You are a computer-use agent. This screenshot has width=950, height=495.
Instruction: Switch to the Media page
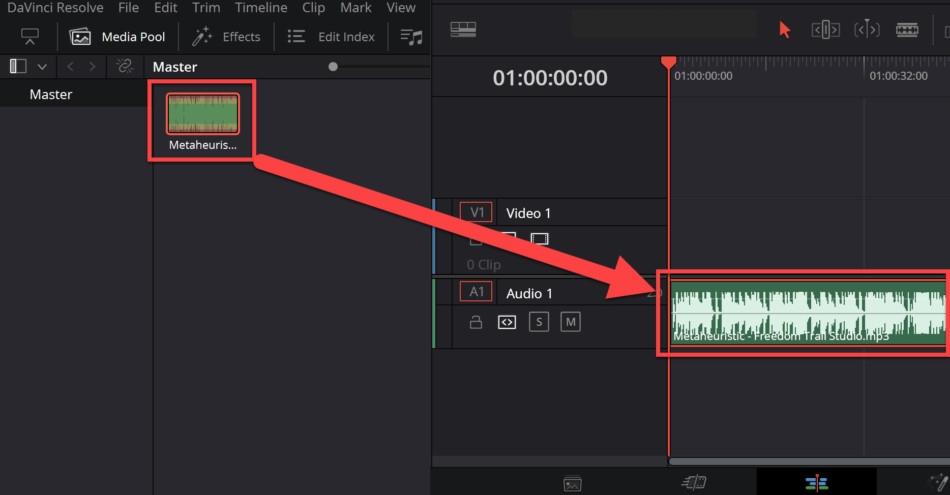[573, 483]
